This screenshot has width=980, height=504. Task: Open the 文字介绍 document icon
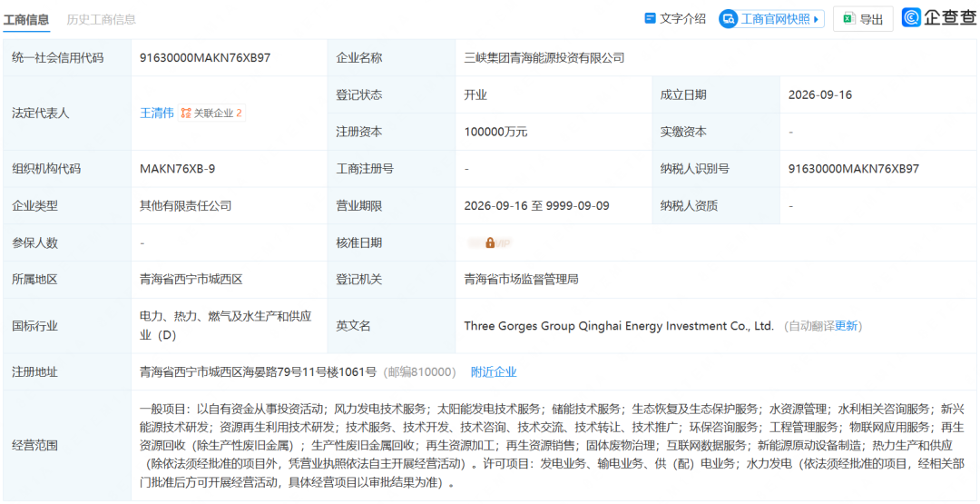click(650, 18)
